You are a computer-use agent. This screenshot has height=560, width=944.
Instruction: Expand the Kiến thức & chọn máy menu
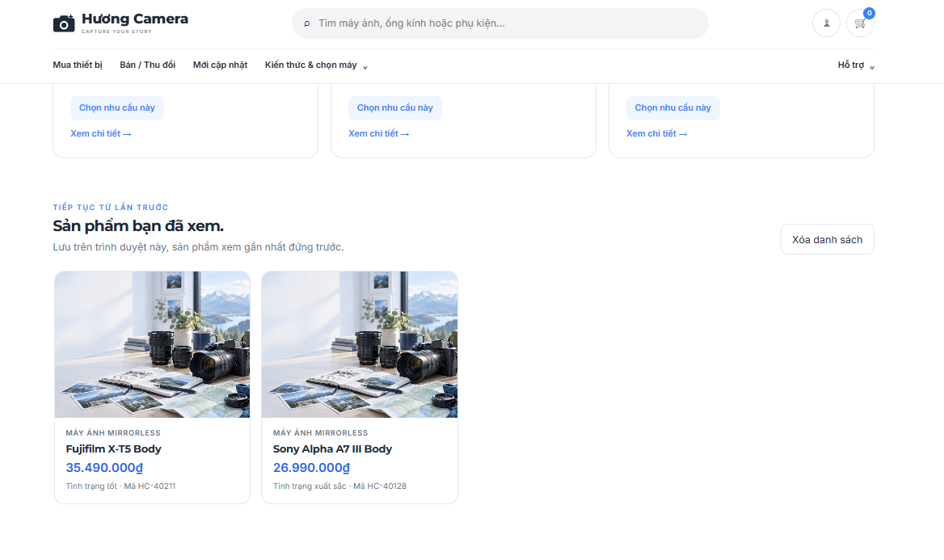(x=316, y=65)
